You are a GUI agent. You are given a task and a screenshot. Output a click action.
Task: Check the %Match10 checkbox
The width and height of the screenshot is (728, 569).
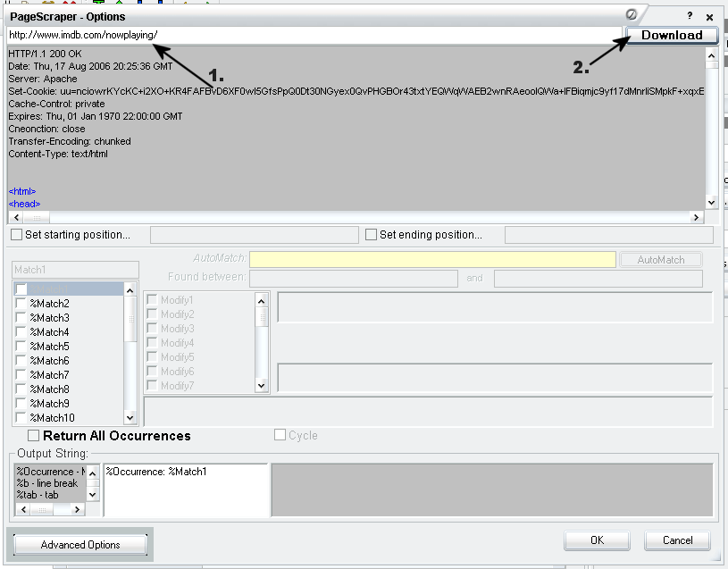point(21,418)
